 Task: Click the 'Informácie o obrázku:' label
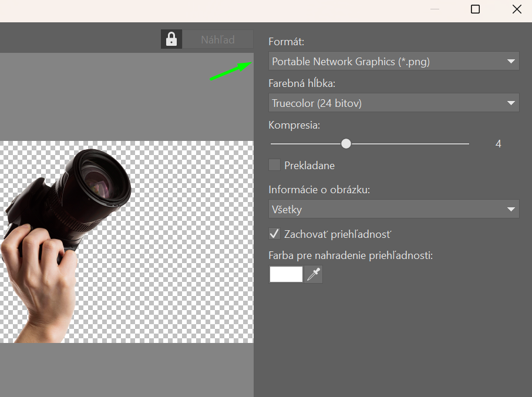319,189
